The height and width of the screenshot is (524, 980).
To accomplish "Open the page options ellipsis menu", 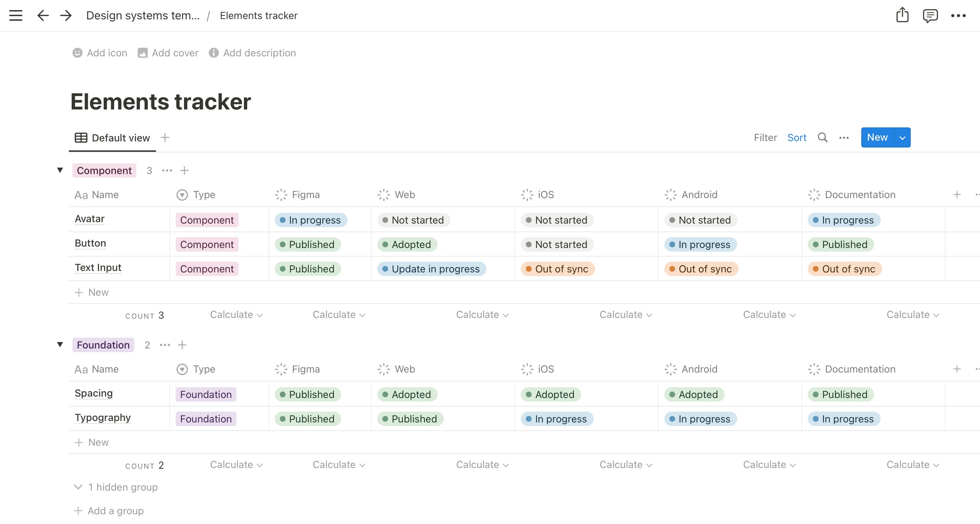I will click(959, 15).
